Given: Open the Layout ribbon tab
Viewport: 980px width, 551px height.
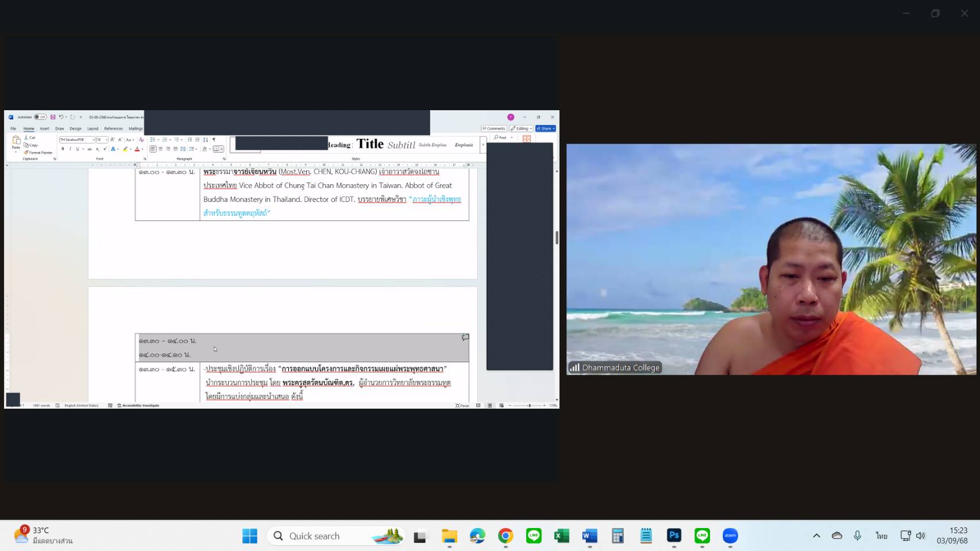Looking at the screenshot, I should point(93,129).
